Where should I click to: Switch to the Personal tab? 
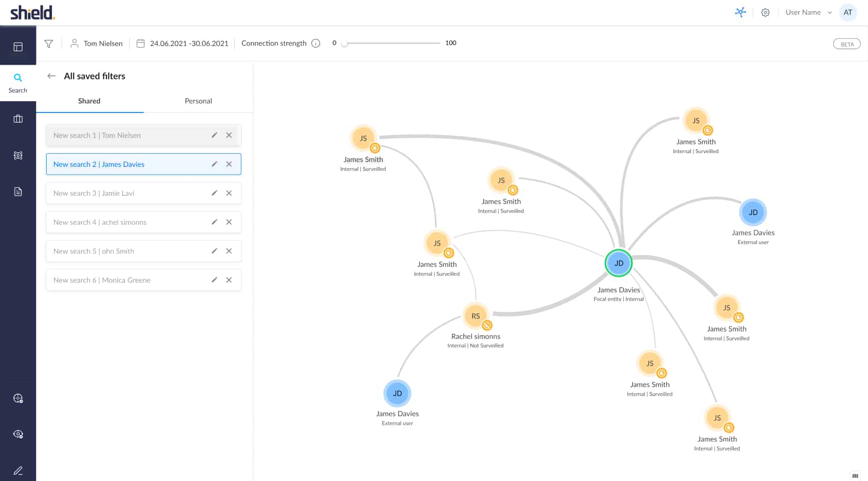tap(198, 101)
